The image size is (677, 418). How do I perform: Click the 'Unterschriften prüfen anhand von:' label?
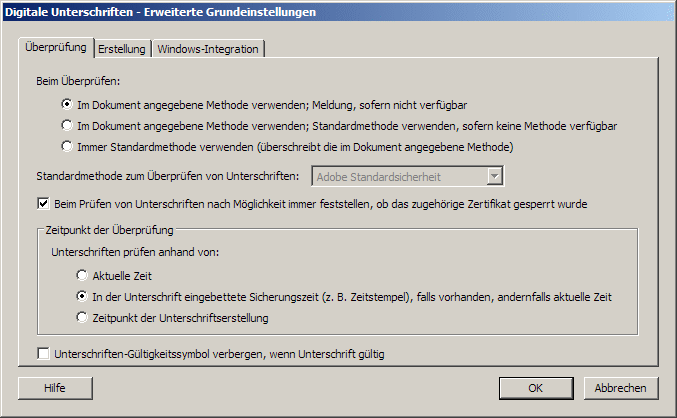tap(135, 252)
